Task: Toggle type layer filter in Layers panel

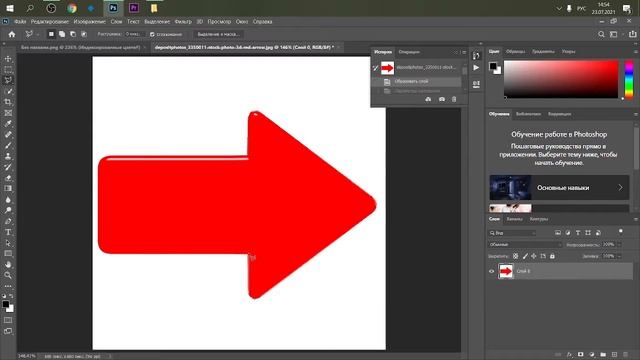Action: click(x=578, y=233)
